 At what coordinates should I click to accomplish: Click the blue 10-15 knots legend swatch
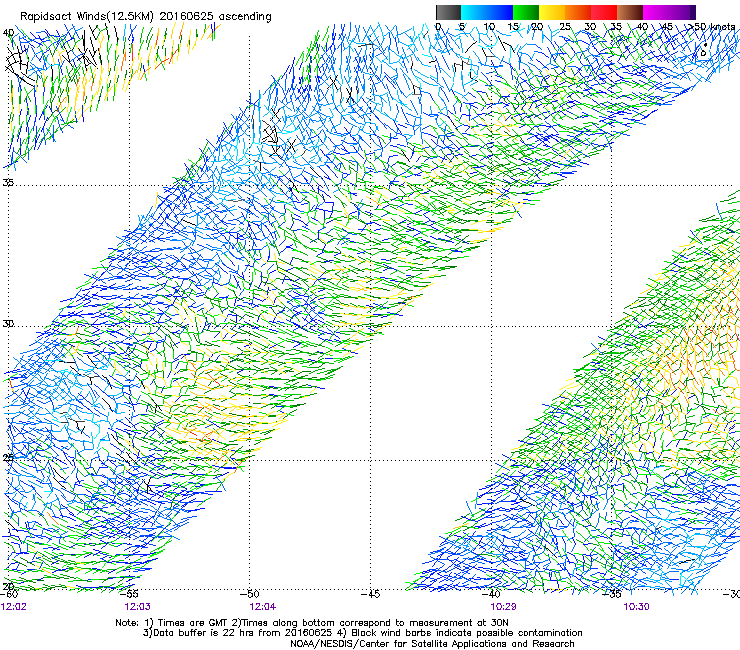[500, 12]
